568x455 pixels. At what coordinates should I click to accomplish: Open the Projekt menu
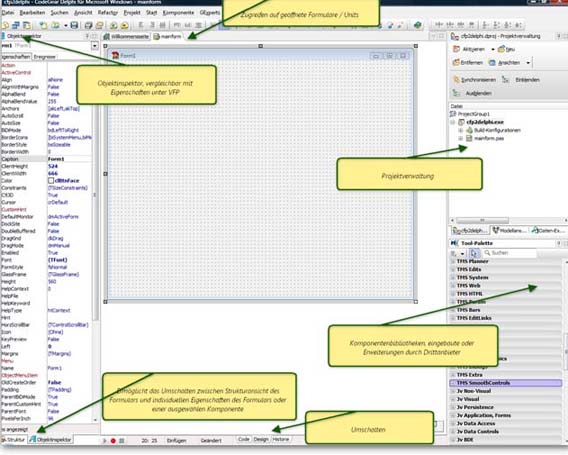132,13
